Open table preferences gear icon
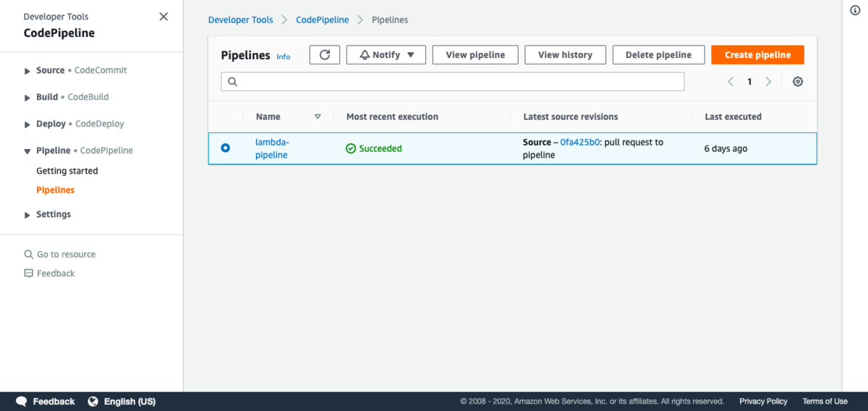The width and height of the screenshot is (868, 411). click(x=798, y=82)
